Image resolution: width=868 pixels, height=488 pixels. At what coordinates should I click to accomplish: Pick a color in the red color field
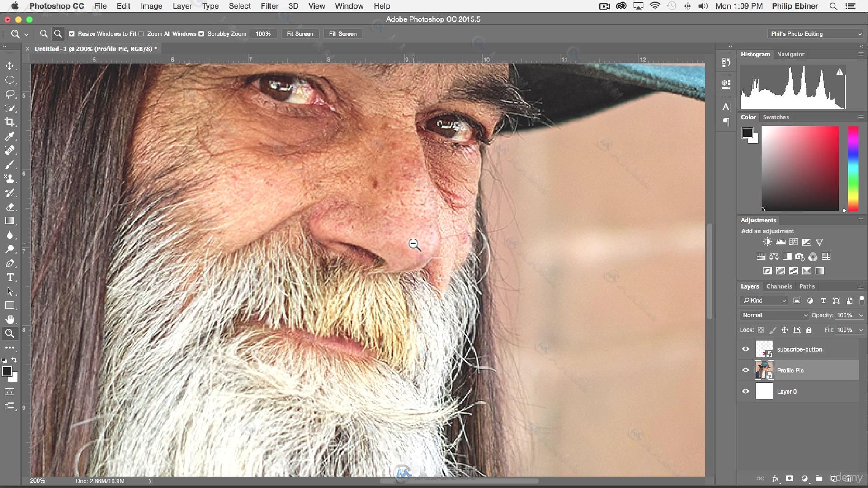coord(800,169)
